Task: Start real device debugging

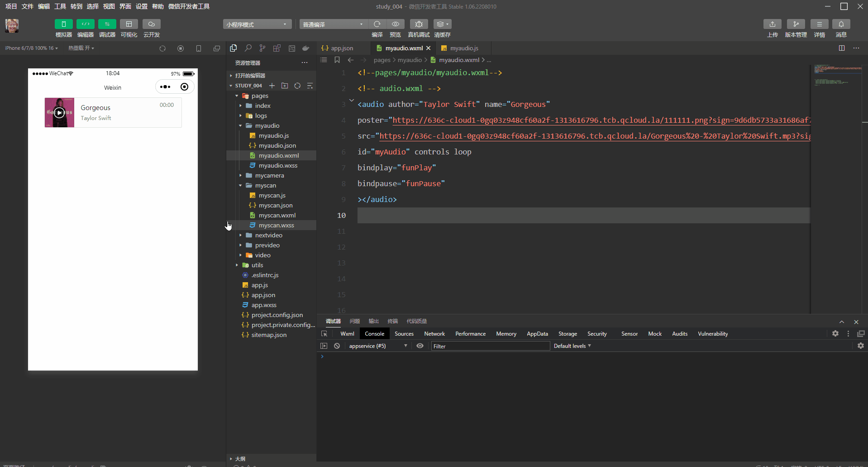Action: coord(419,24)
